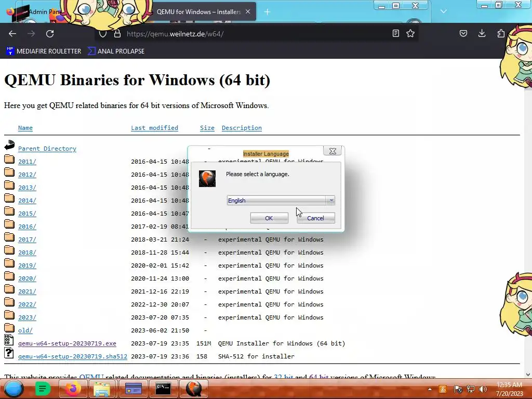Screen dimensions: 532x399
Task: Bookmark this page with star icon
Action: point(410,33)
